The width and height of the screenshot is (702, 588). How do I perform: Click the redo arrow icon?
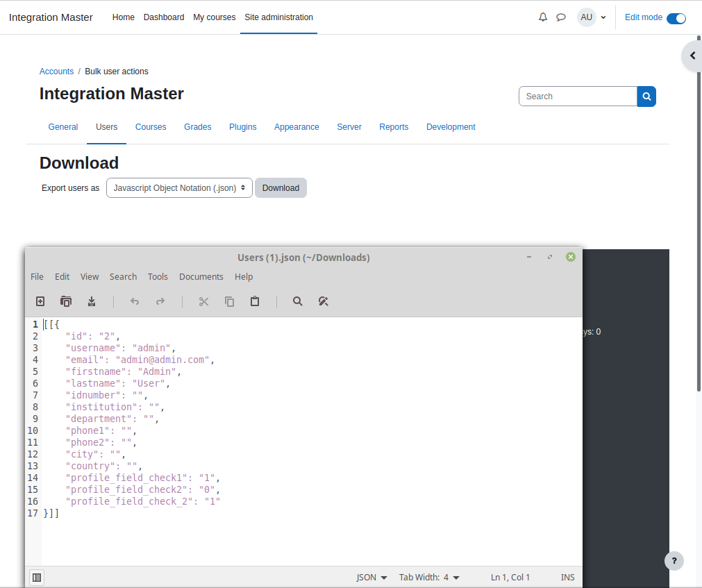160,301
